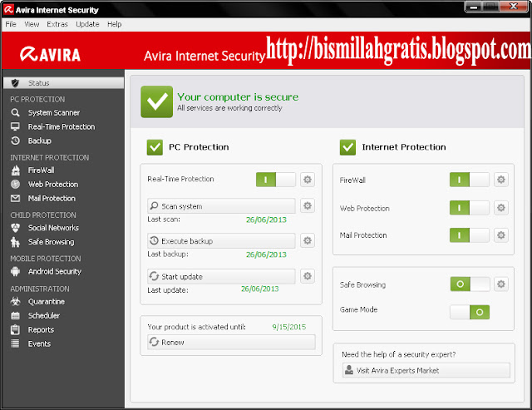Viewport: 532px width, 410px height.
Task: Open Web Protection settings gear
Action: [x=501, y=208]
